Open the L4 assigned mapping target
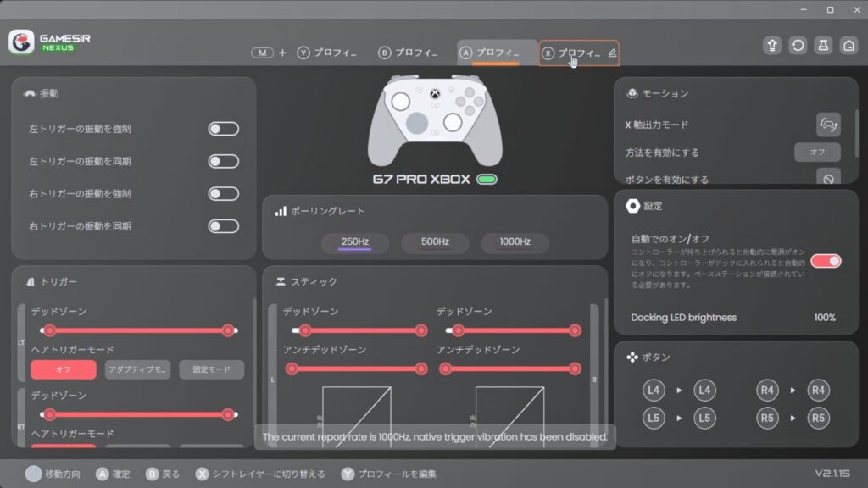Viewport: 868px width, 488px height. [x=704, y=390]
